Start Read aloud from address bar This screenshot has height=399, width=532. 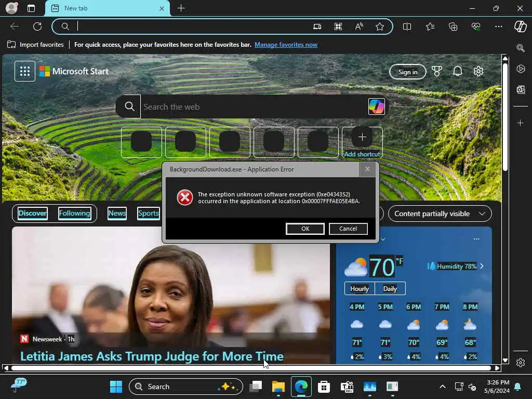click(x=359, y=26)
